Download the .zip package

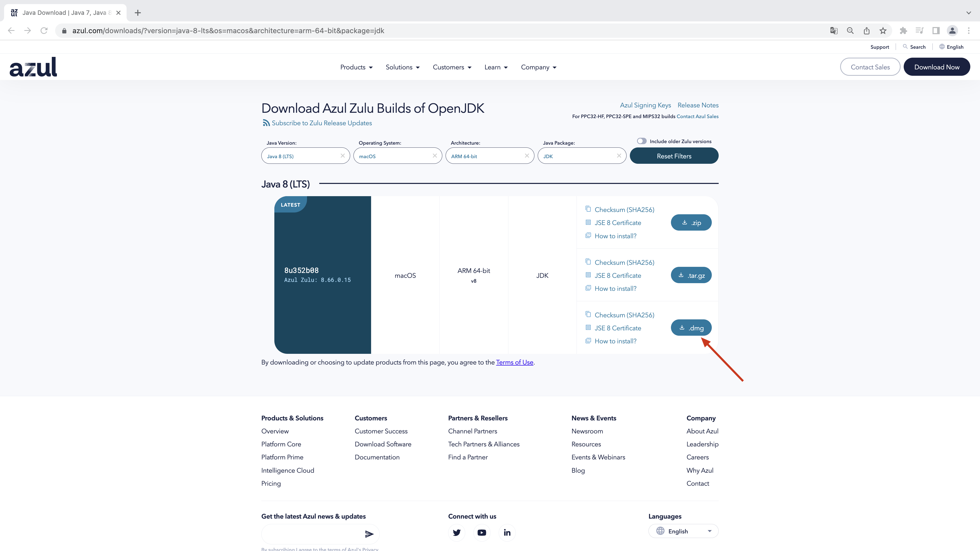click(691, 222)
